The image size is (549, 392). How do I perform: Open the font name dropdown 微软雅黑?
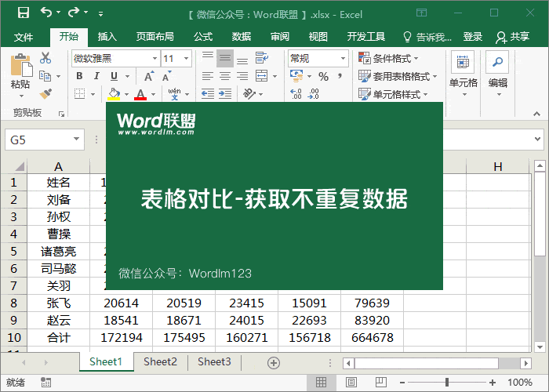pyautogui.click(x=115, y=58)
